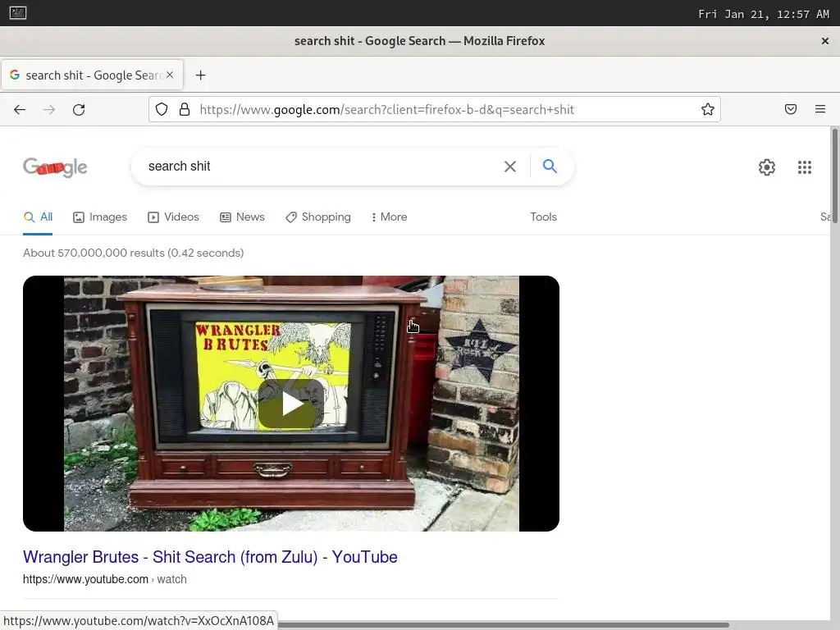Image resolution: width=840 pixels, height=630 pixels.
Task: Click the horizontal scrollbar at bottom
Action: [x=504, y=624]
